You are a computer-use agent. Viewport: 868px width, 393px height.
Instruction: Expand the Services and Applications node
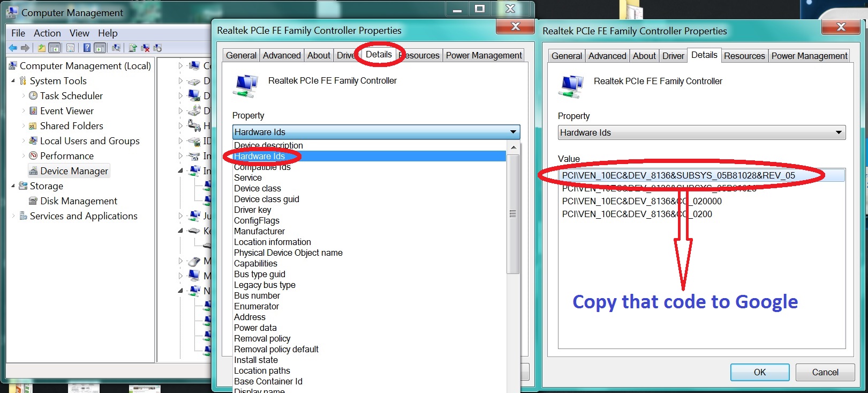(x=13, y=216)
